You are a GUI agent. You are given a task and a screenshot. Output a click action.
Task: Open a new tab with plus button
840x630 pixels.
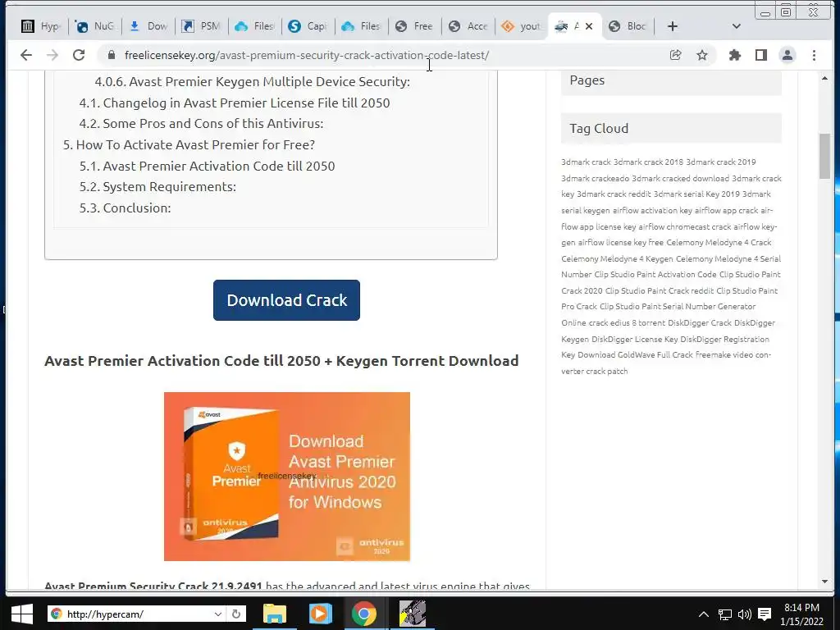tap(673, 26)
